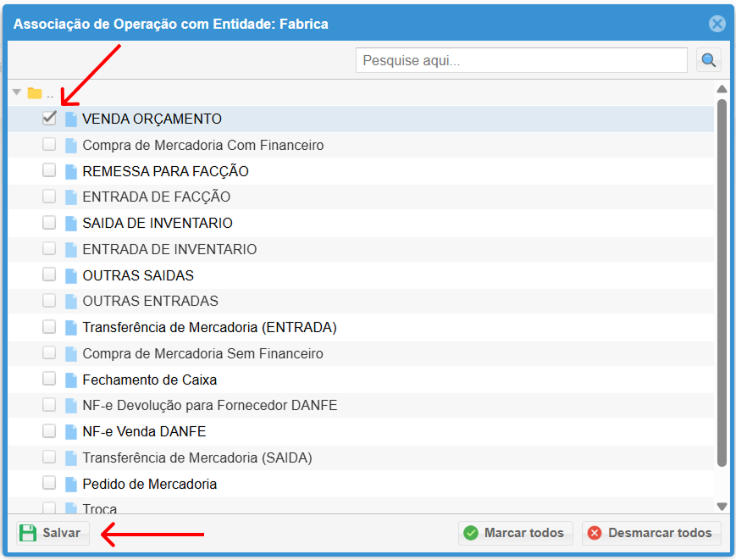Select Compra de Mercadoria Sem Financeiro item
Image resolution: width=736 pixels, height=560 pixels.
point(202,354)
